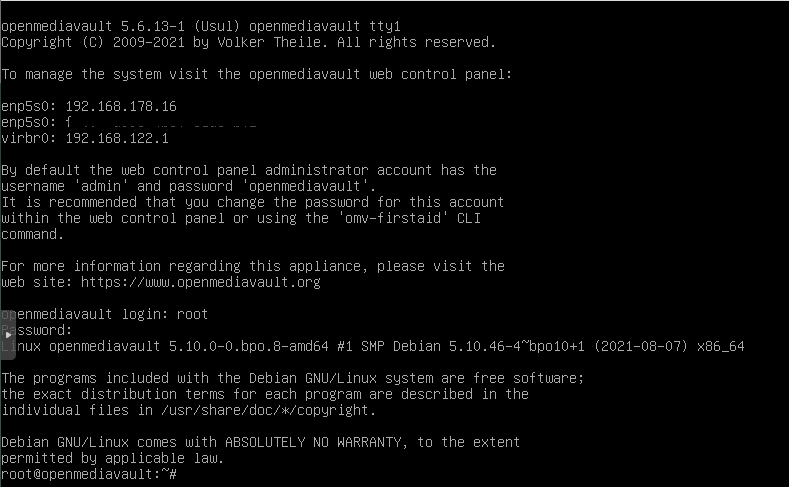Click the 'openmediavault login: root' line
Viewport: 789px width, 487px height.
(x=104, y=314)
